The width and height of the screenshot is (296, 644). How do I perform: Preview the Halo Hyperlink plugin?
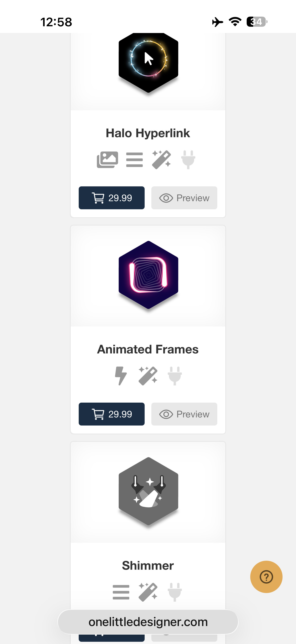click(x=184, y=198)
